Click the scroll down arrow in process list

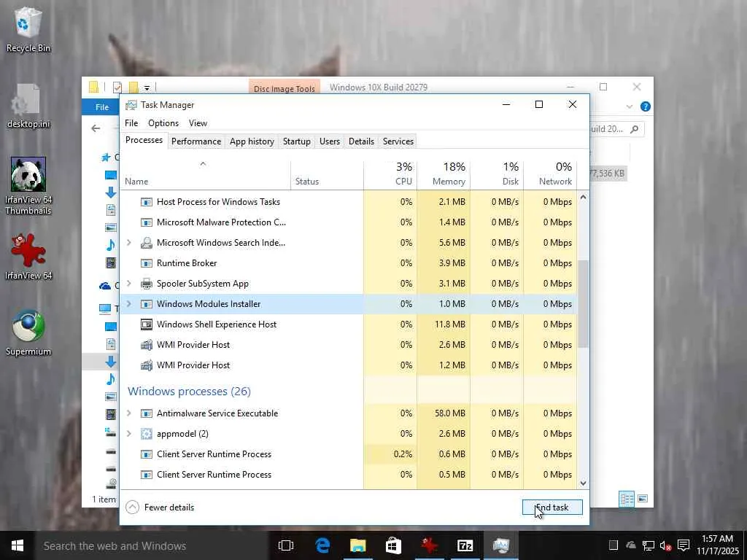583,483
